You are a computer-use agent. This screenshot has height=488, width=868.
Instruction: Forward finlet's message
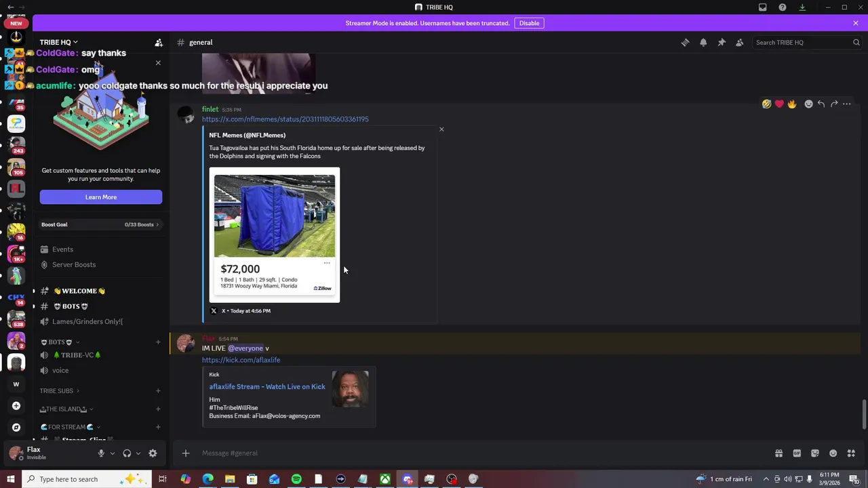(x=834, y=104)
